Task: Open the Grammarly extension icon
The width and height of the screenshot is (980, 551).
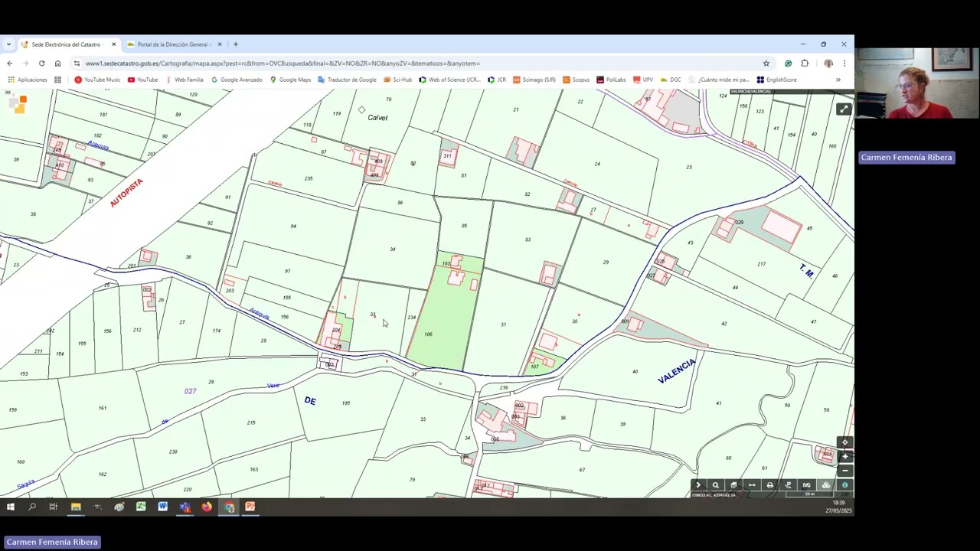Action: tap(788, 64)
